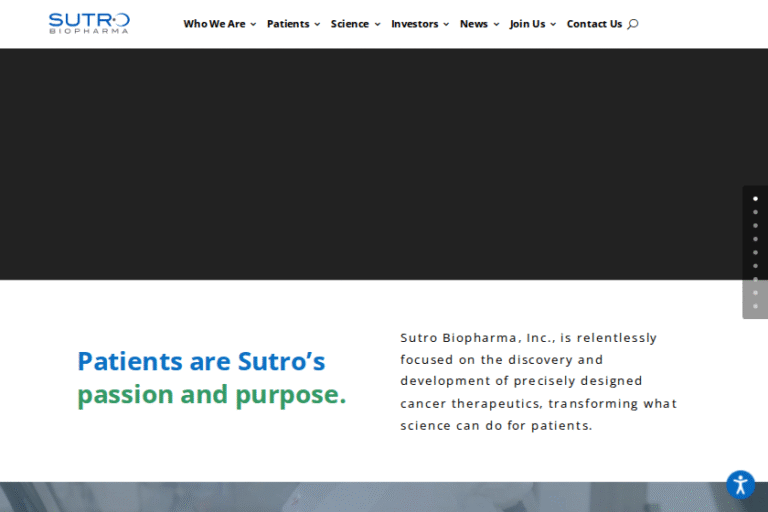Click the Sutro Biopharma logo
The height and width of the screenshot is (512, 768).
coord(89,23)
